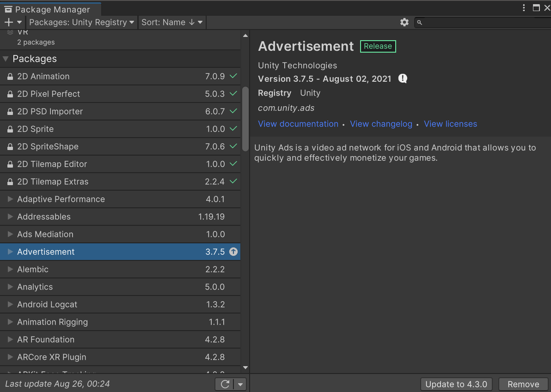Click the Update to 4.3.0 button

[x=456, y=384]
